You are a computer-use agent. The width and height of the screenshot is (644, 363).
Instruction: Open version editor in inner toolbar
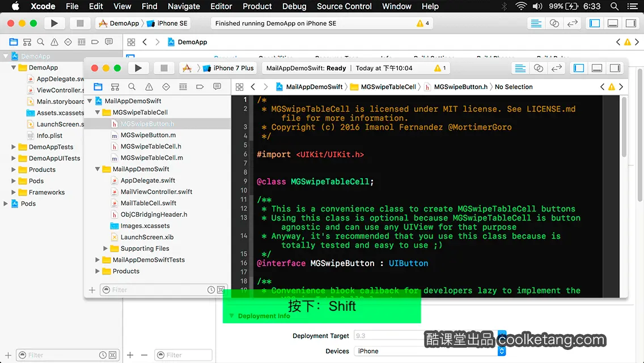557,68
